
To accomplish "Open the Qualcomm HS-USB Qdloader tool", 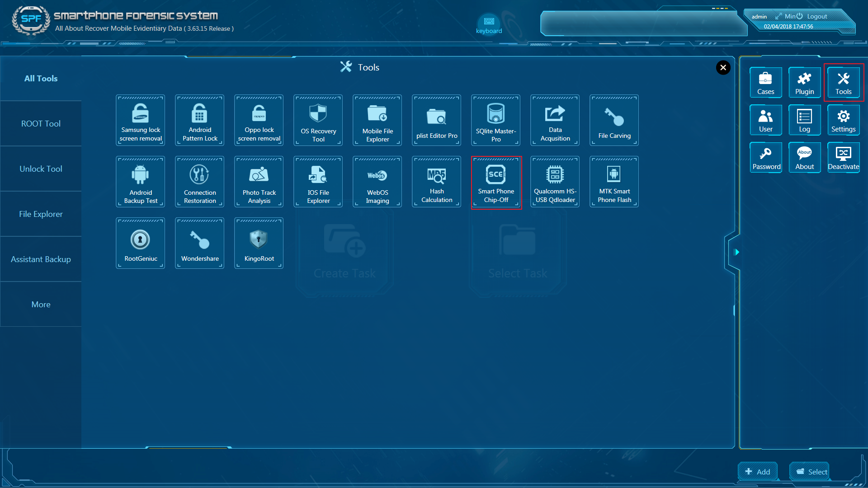I will (555, 182).
